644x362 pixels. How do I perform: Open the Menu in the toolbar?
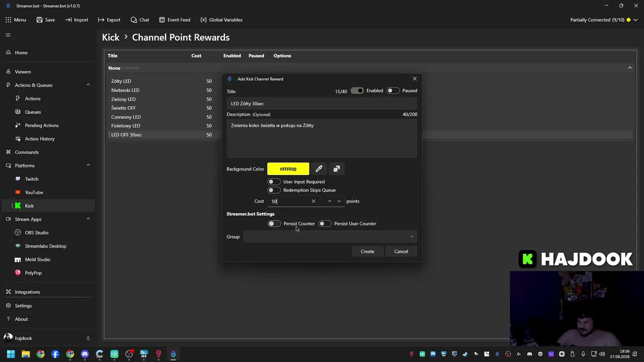pos(16,20)
